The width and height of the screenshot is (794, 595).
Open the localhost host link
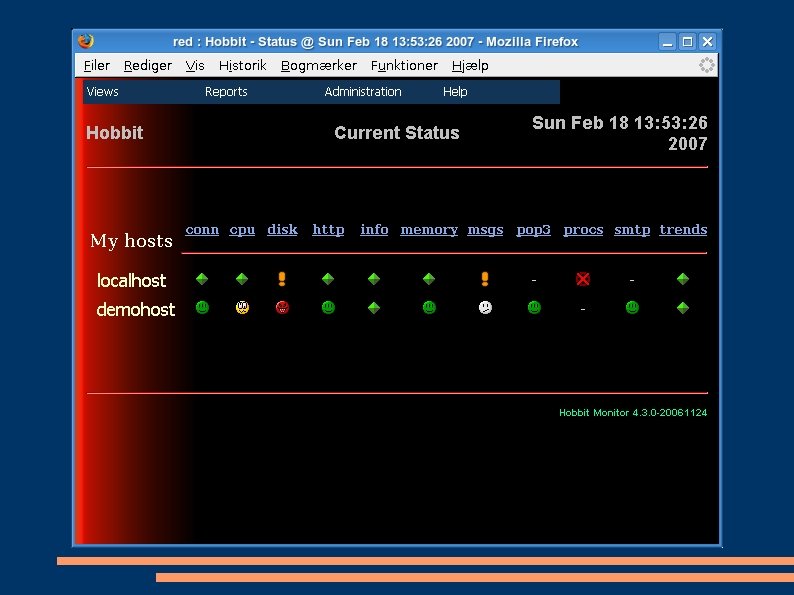point(132,281)
